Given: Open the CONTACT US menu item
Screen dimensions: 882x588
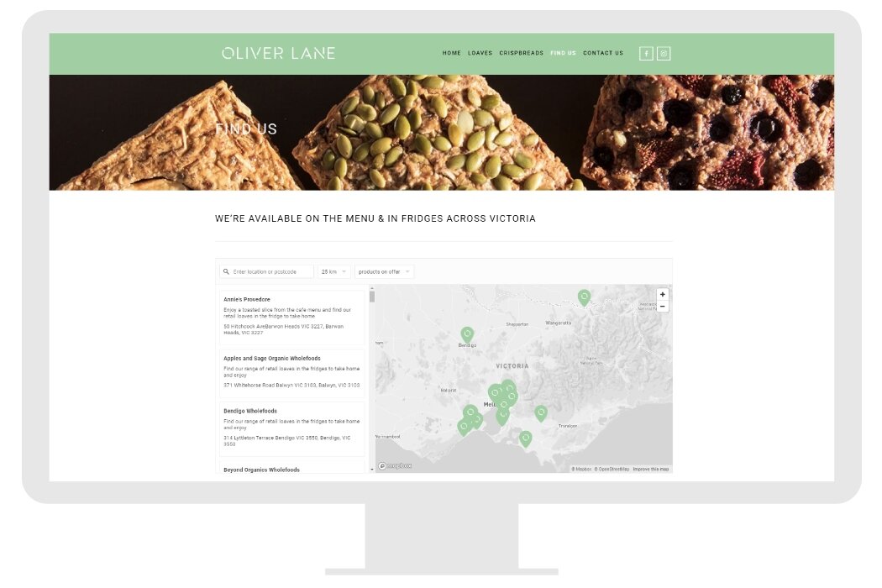Looking at the screenshot, I should [x=603, y=53].
